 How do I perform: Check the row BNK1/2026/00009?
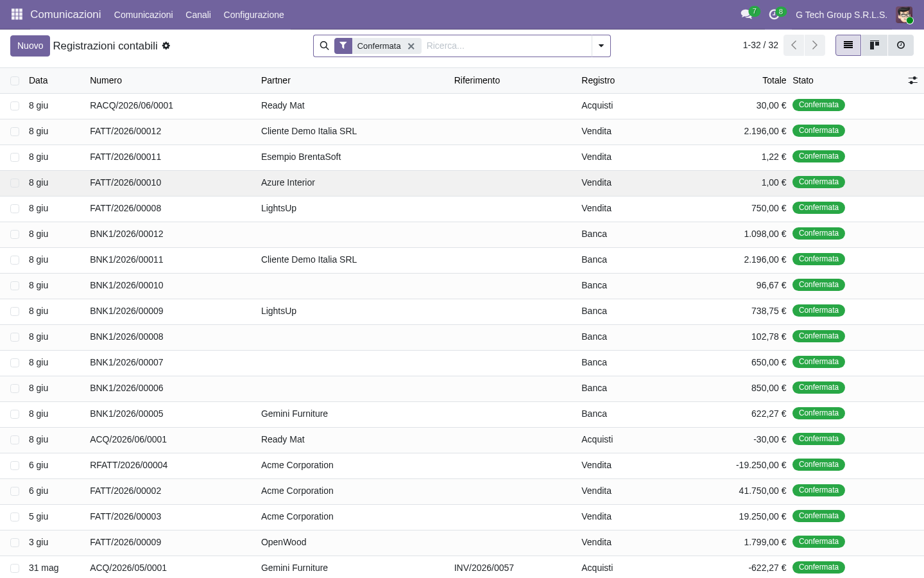coord(15,311)
